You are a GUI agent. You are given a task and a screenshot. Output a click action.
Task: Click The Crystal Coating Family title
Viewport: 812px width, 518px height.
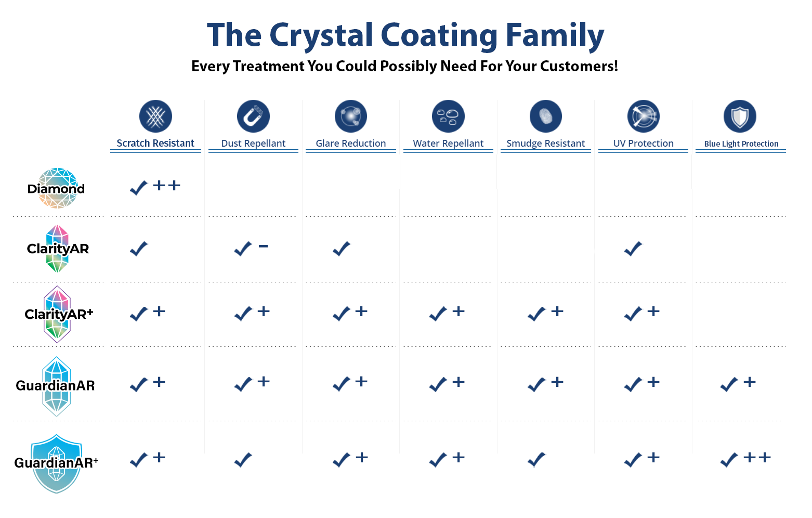coord(405,35)
